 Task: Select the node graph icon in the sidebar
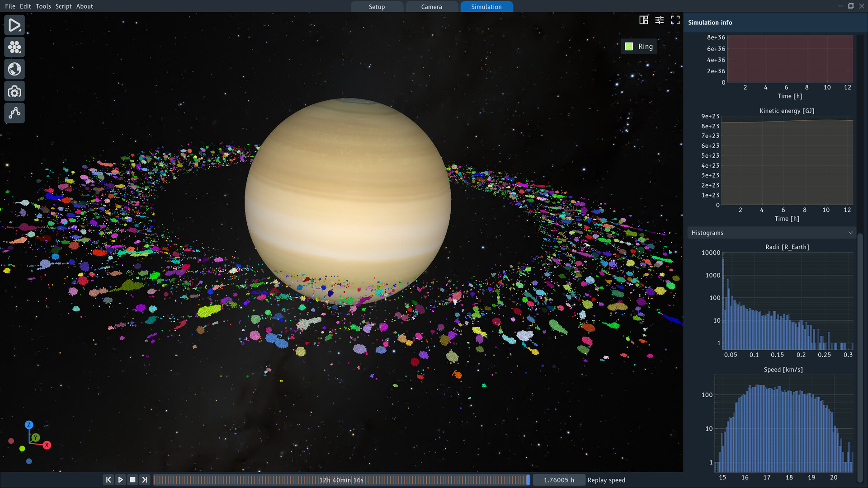14,113
